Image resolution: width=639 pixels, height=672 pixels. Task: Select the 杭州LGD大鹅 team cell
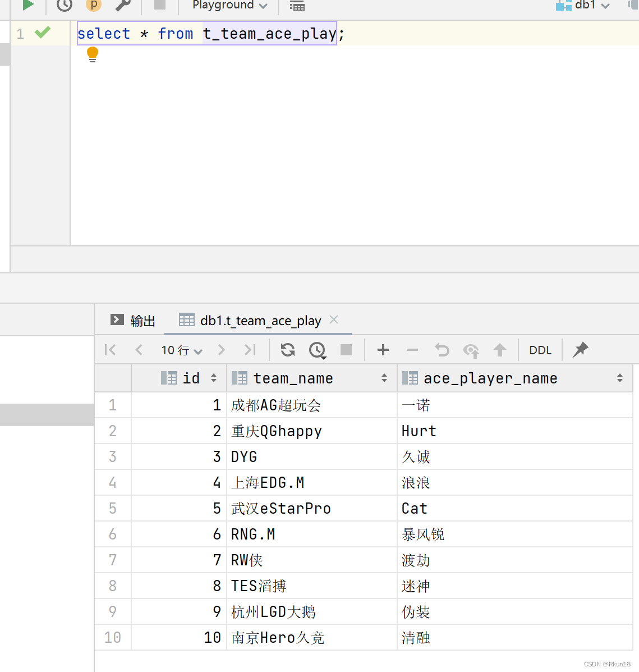point(312,611)
